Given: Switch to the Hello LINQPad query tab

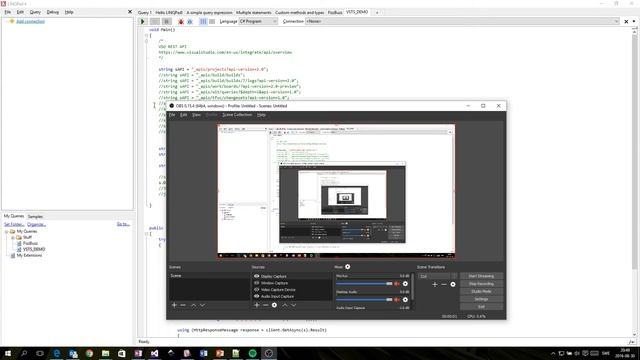Looking at the screenshot, I should (x=169, y=13).
